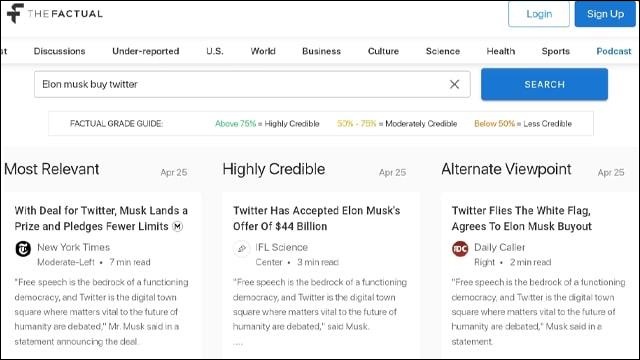Go to the Science section
Image resolution: width=640 pixels, height=360 pixels.
pos(443,51)
